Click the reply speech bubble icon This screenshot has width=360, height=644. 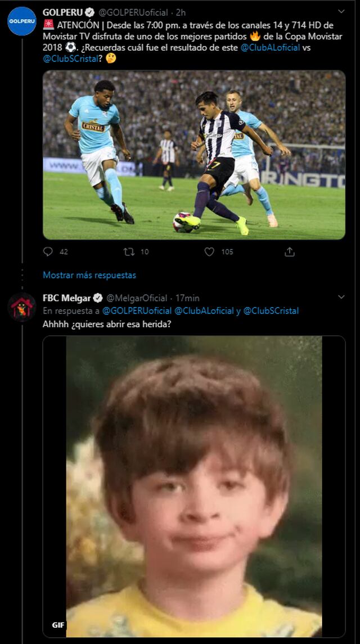tap(48, 252)
